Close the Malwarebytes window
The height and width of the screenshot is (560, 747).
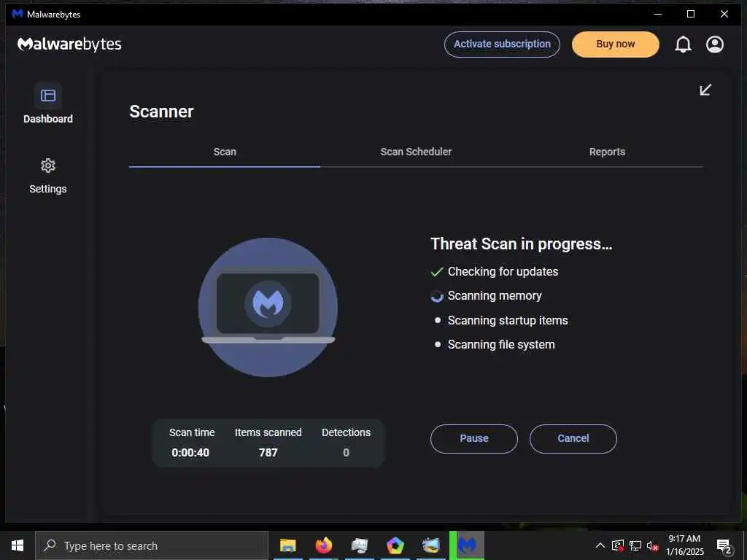coord(724,14)
